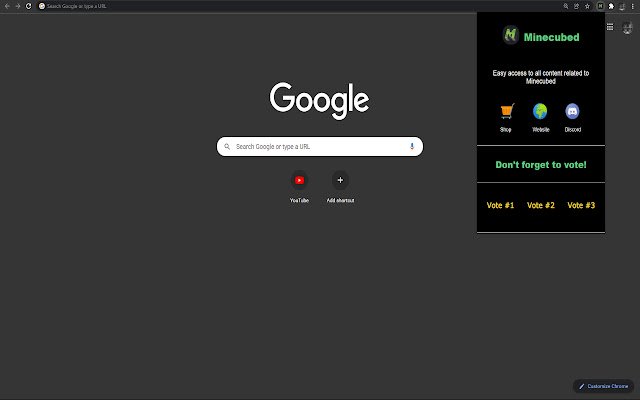Start voice search with the microphone
This screenshot has height=400, width=640.
tap(412, 147)
